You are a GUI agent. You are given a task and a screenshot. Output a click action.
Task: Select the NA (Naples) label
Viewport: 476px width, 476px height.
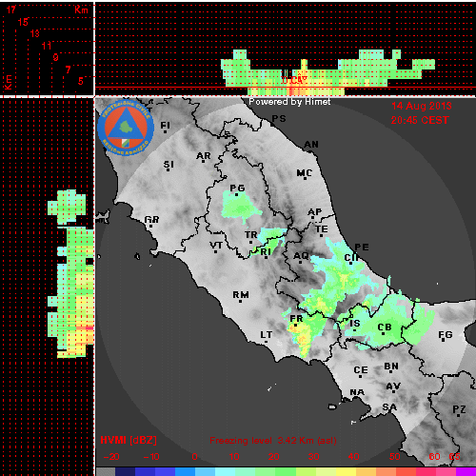point(357,392)
